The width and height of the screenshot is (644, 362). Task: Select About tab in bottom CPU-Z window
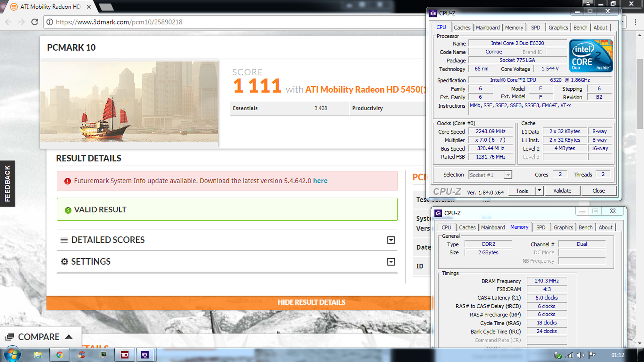(605, 227)
